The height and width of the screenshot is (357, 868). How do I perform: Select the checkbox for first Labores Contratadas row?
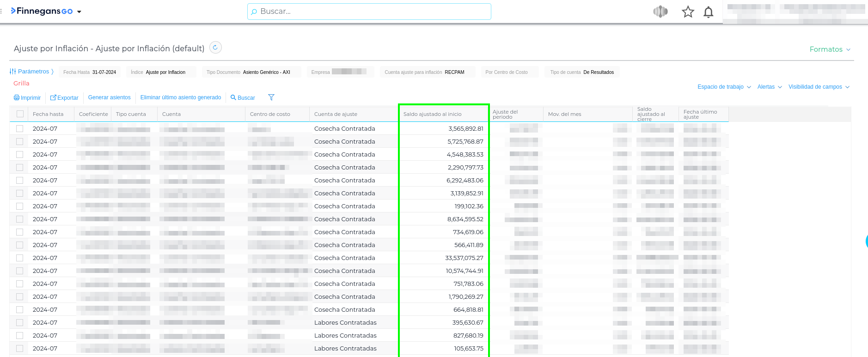(20, 323)
